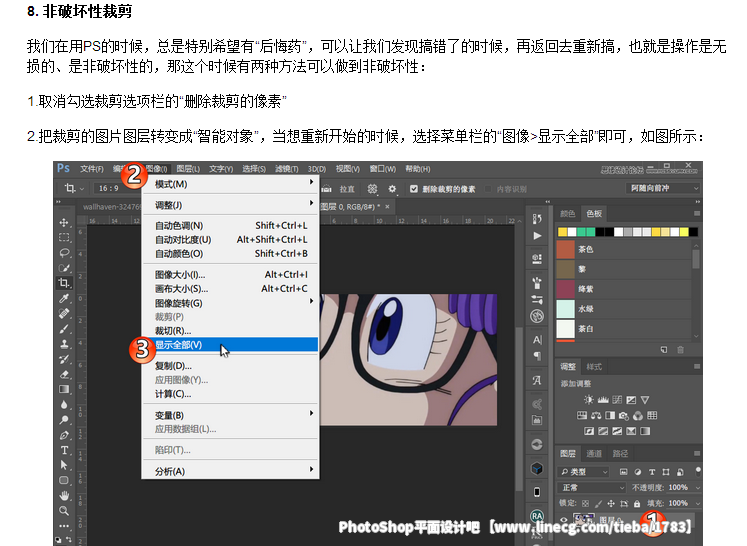This screenshot has width=747, height=546.
Task: Select the Rectangular Marquee tool
Action: (64, 238)
